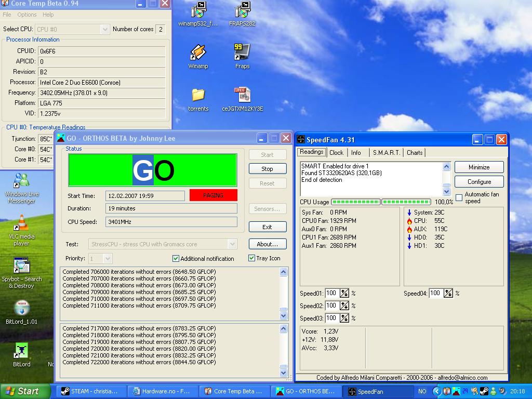Switch to SpeedFan taskbar button

[x=377, y=391]
